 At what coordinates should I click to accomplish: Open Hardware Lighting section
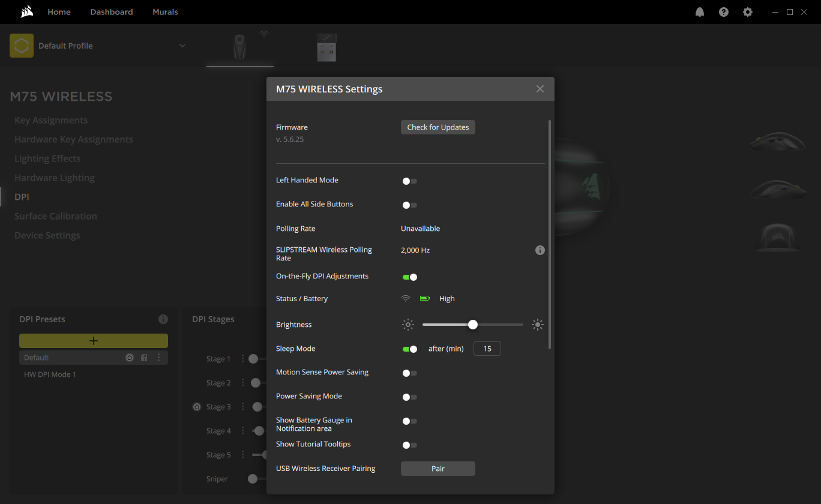coord(55,178)
